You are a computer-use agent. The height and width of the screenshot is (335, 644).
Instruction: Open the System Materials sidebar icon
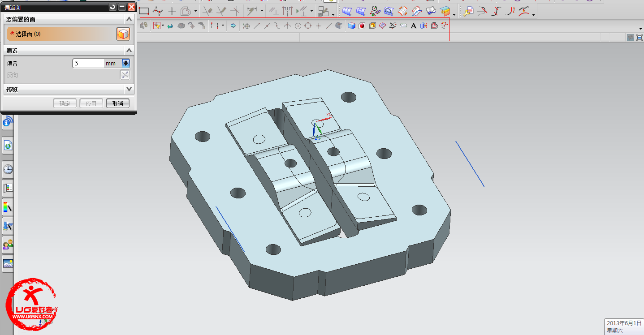(8, 188)
